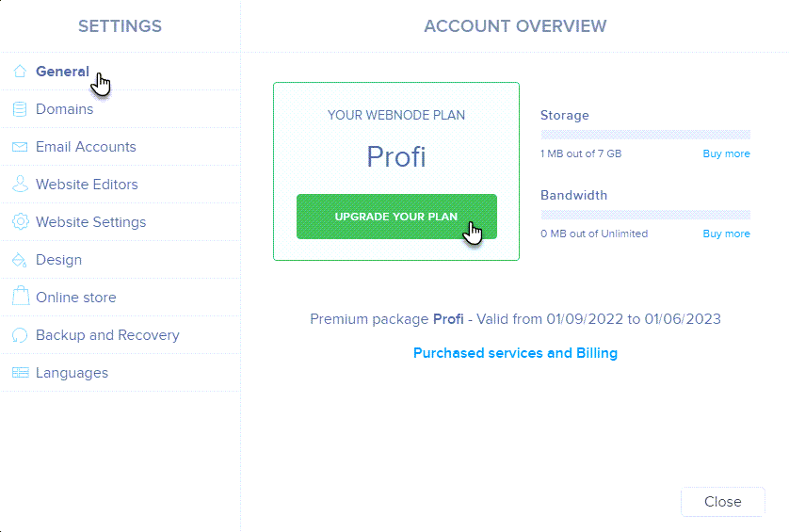Click the General home icon
This screenshot has width=789, height=532.
pyautogui.click(x=20, y=72)
